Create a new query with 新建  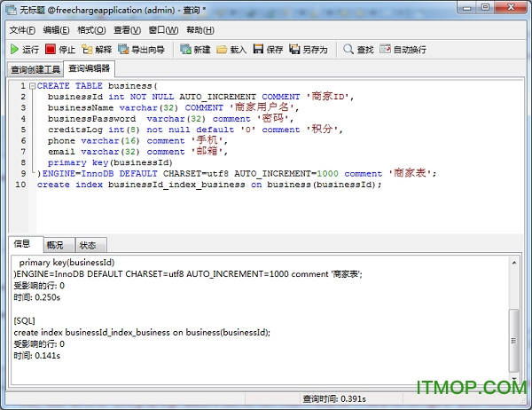[x=195, y=50]
